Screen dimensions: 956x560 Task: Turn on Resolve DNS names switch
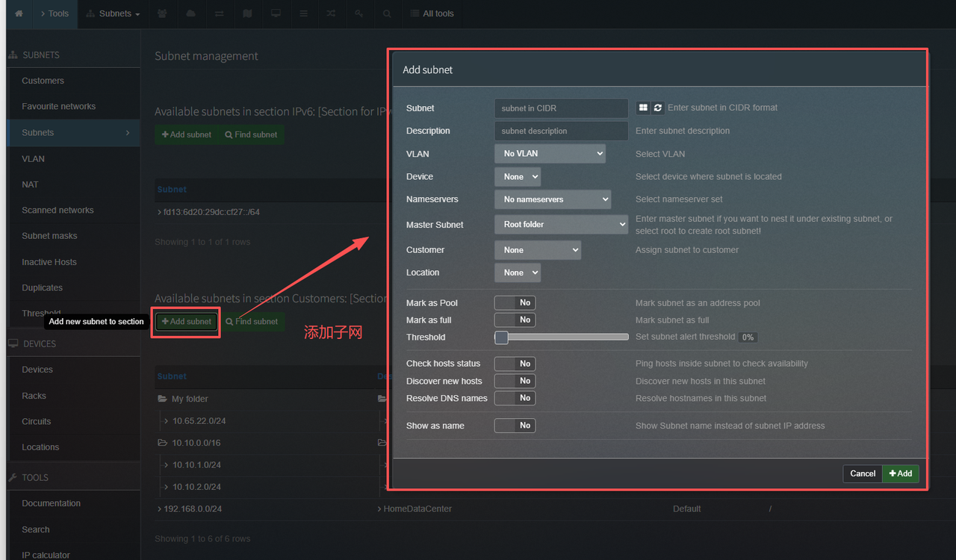515,398
